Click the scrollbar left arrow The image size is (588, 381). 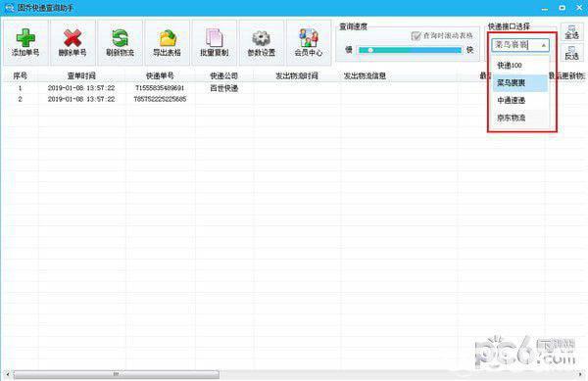pos(8,374)
